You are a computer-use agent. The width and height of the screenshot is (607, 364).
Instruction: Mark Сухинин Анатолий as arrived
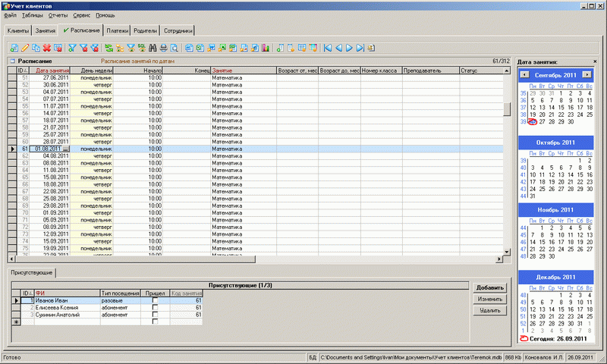click(155, 315)
